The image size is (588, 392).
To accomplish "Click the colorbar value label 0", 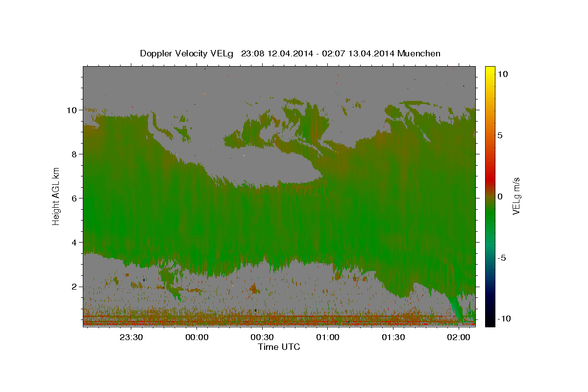I will point(500,196).
